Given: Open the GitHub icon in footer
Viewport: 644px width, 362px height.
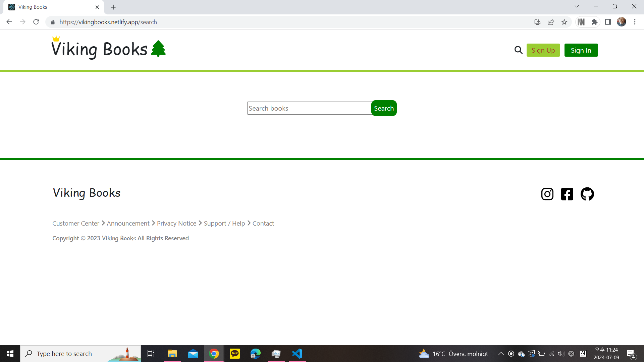Looking at the screenshot, I should [587, 194].
